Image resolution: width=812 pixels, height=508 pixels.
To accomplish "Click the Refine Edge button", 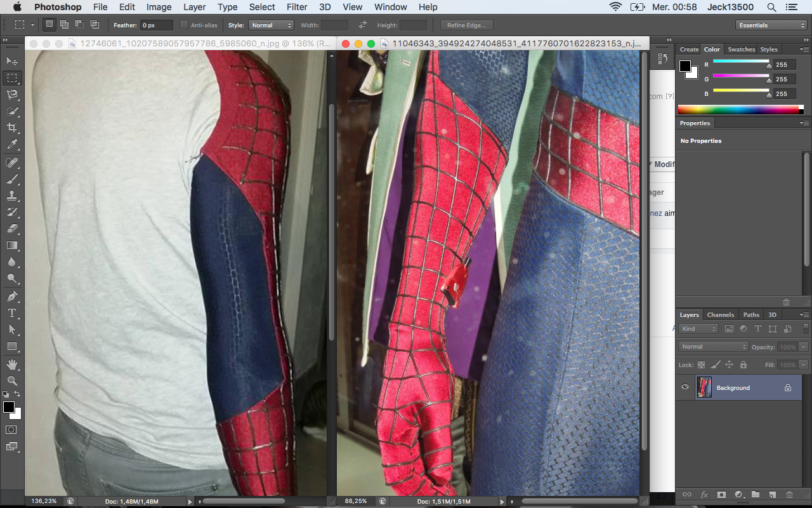I will click(466, 25).
